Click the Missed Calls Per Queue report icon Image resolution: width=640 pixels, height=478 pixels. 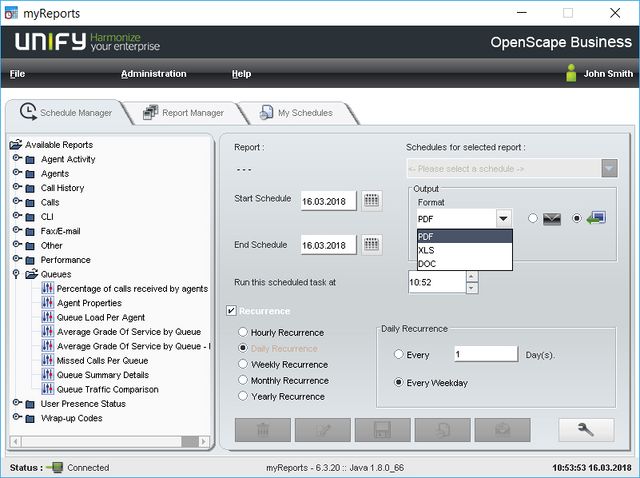[x=48, y=361]
